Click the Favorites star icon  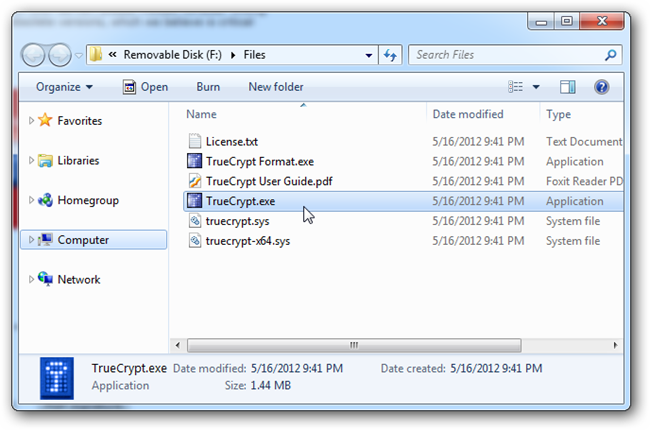tap(45, 120)
